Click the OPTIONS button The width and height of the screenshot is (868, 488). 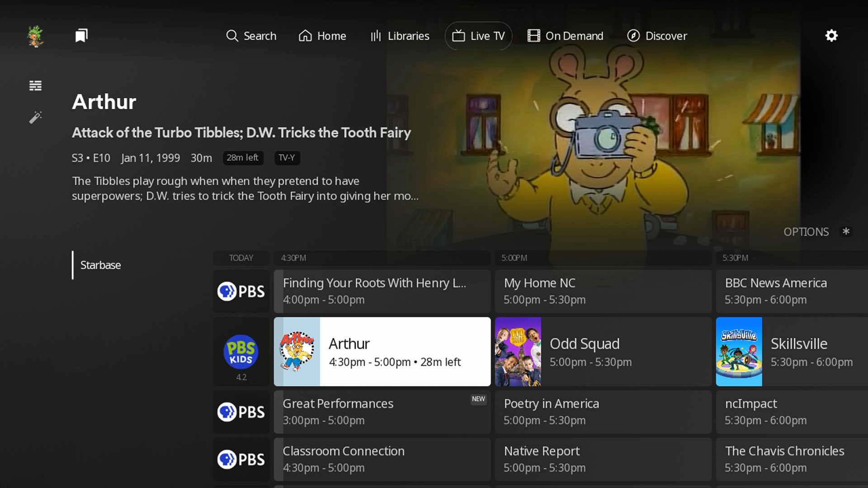coord(806,232)
